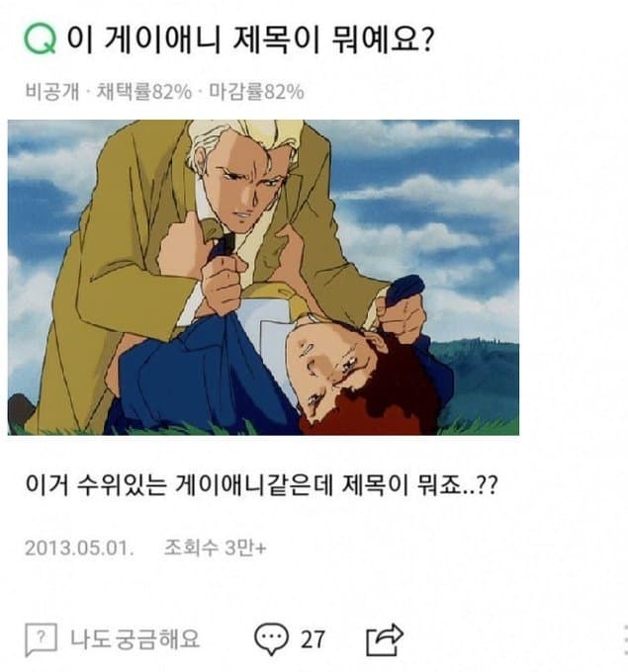The height and width of the screenshot is (672, 628).
Task: Click the question body text
Action: [x=261, y=485]
